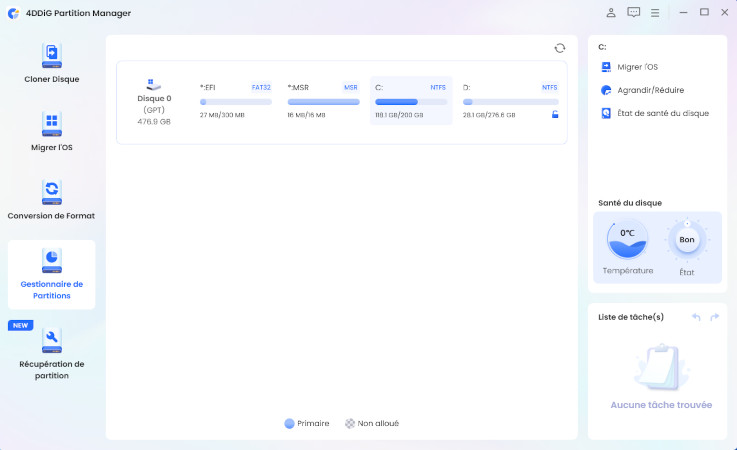Redo the pending task

tap(714, 317)
